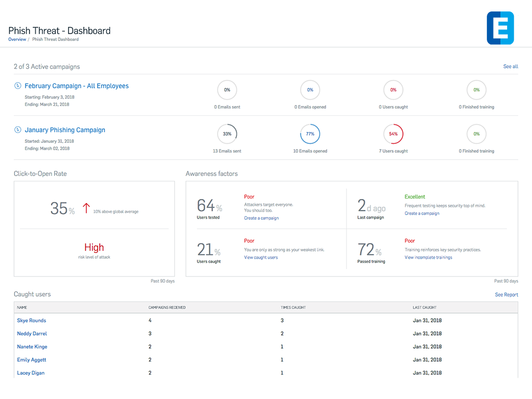The height and width of the screenshot is (399, 532).
Task: Click the clock icon beside February Campaign
Action: pos(18,86)
